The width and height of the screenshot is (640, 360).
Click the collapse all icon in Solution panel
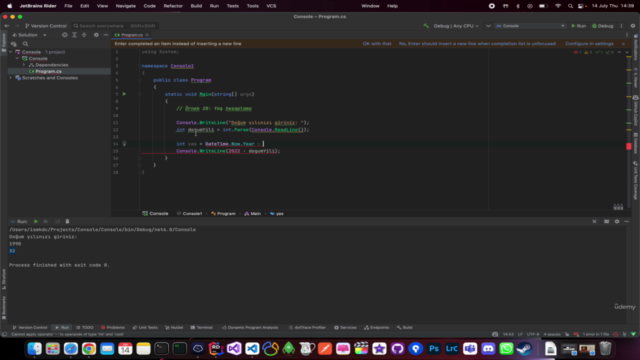(84, 35)
